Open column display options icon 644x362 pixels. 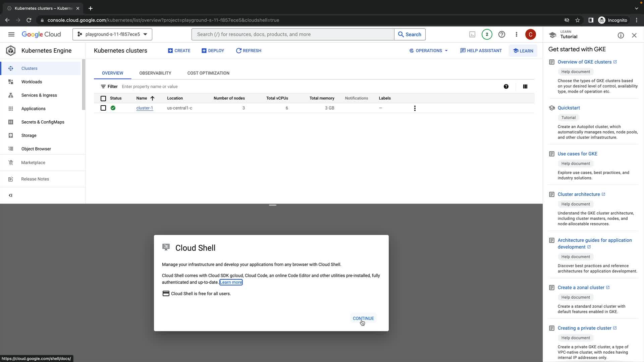(525, 86)
